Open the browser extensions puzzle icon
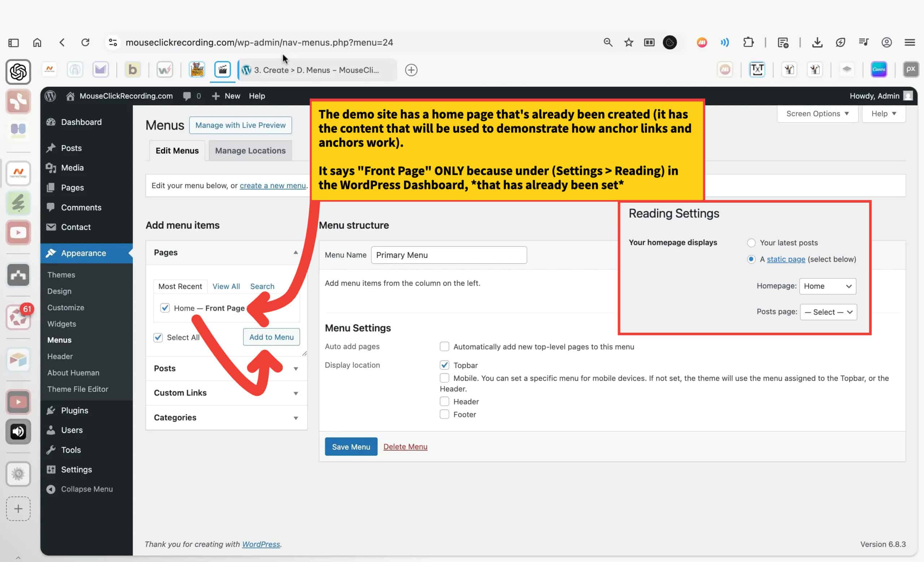 click(x=748, y=42)
